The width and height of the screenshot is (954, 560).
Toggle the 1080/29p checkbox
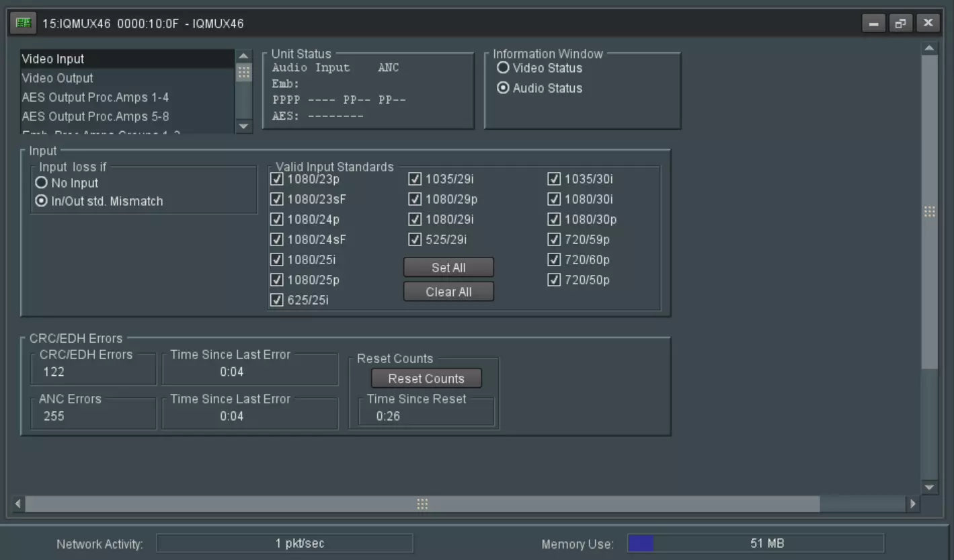coord(415,200)
